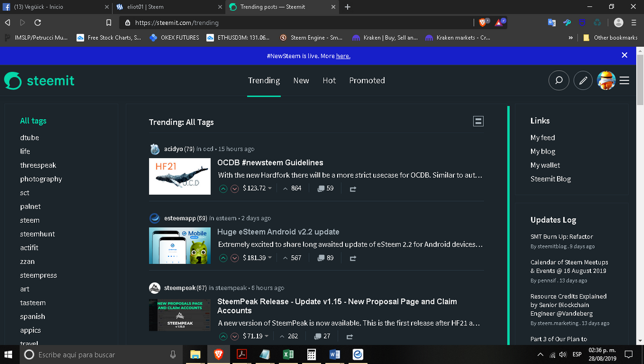Image resolution: width=644 pixels, height=364 pixels.
Task: Open the OCDB HF21 whale thumbnail
Action: pos(180,176)
